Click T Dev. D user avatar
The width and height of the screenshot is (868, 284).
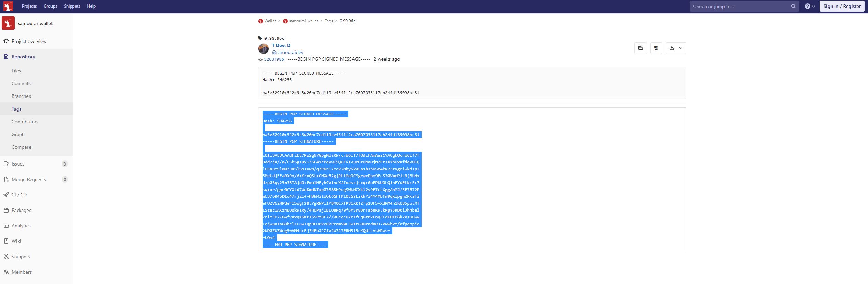click(263, 49)
